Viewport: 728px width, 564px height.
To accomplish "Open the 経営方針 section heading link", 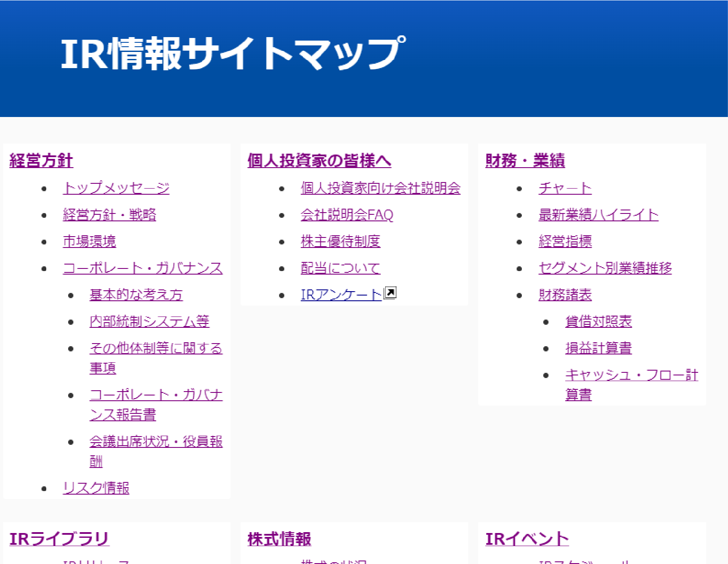I will pos(41,161).
